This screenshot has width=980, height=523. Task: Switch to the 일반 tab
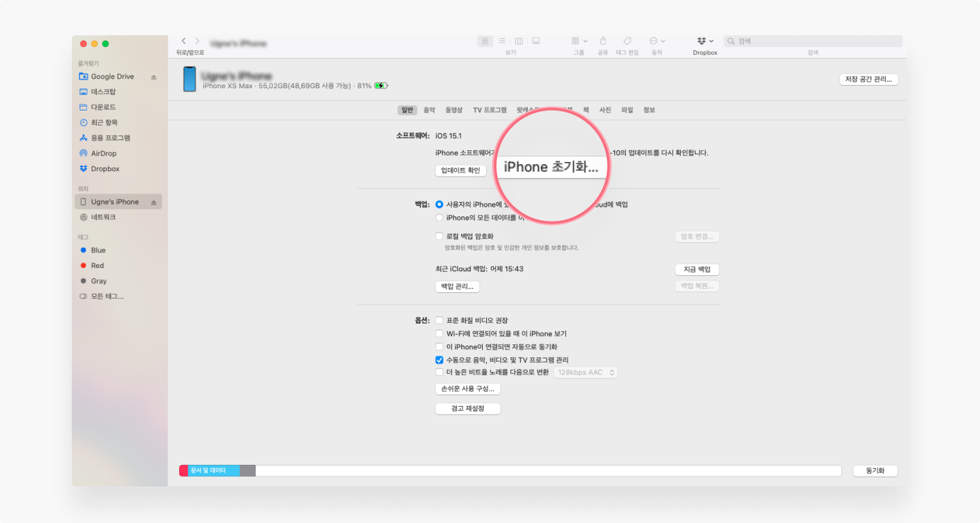click(407, 110)
